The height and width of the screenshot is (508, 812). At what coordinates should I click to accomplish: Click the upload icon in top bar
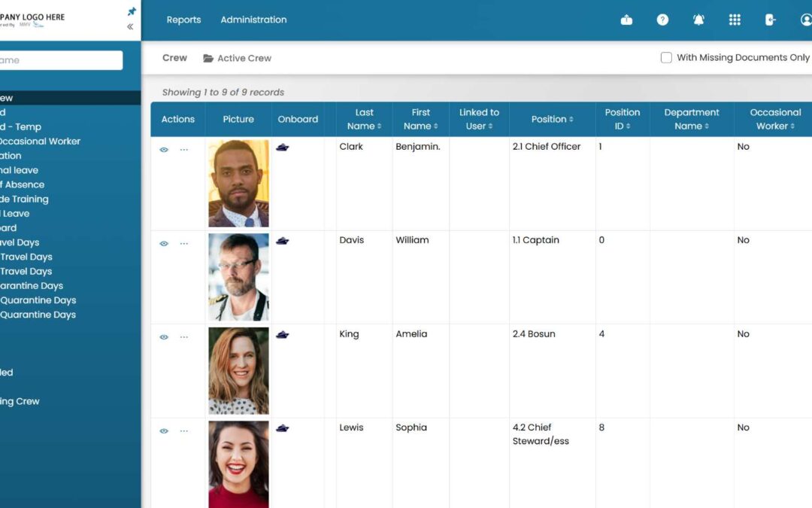pos(626,20)
